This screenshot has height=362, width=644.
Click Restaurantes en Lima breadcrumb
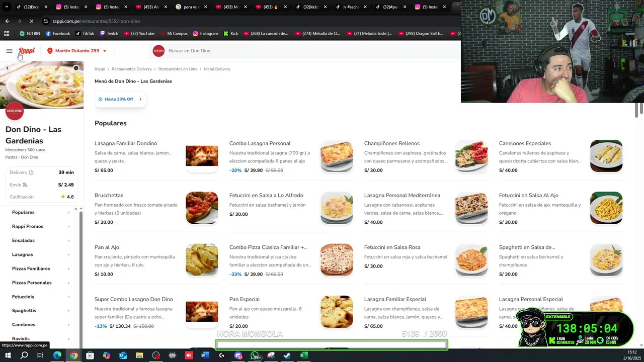pos(178,69)
